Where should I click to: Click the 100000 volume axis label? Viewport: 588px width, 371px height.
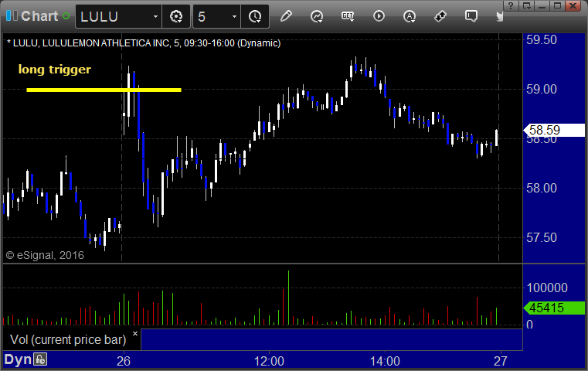click(547, 288)
